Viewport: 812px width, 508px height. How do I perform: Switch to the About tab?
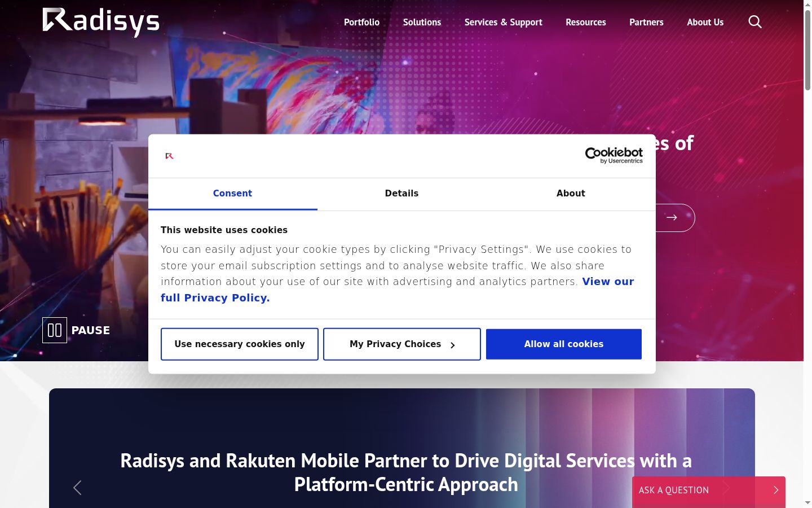pos(571,194)
